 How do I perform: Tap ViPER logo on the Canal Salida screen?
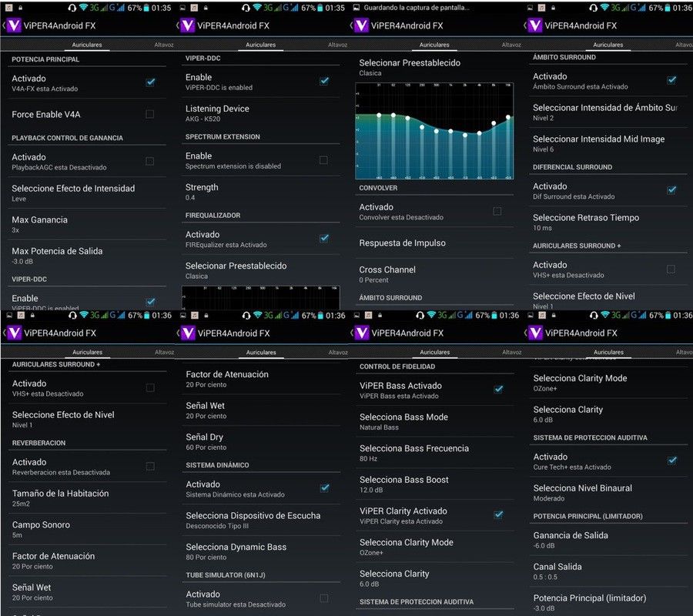[535, 333]
